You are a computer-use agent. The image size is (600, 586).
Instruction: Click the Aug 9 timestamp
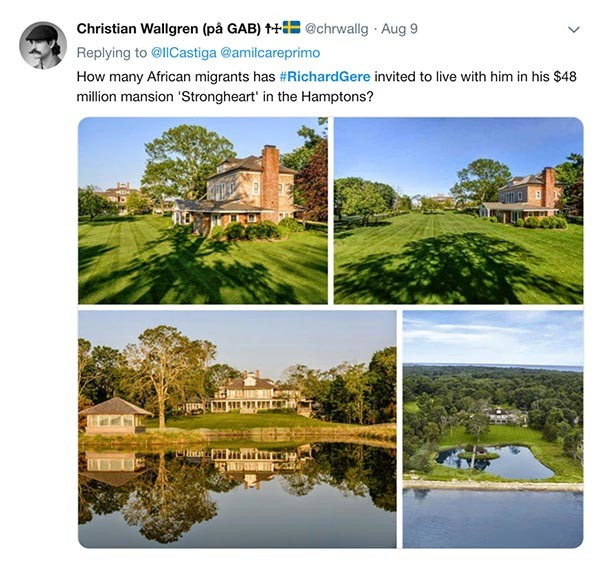tap(399, 29)
